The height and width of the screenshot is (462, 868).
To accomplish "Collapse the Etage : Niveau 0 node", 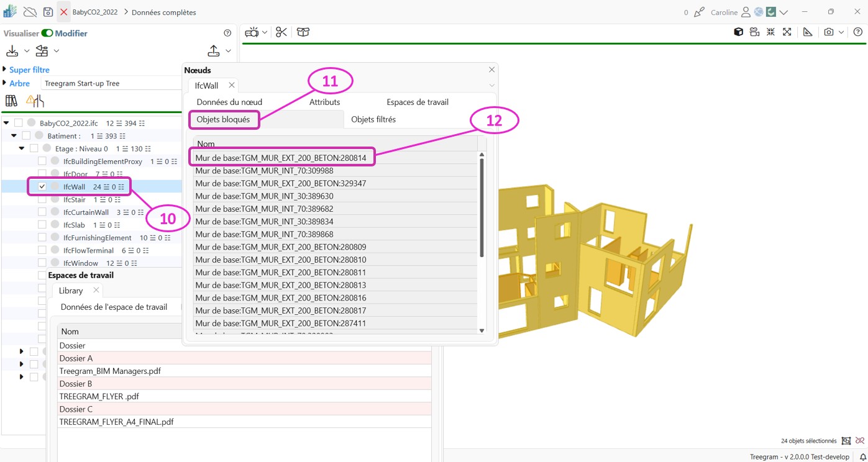I will point(22,148).
